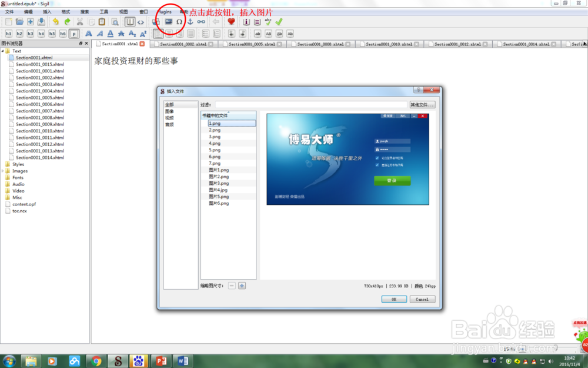The width and height of the screenshot is (588, 368).
Task: Click the abc spellcheck icon
Action: (268, 22)
